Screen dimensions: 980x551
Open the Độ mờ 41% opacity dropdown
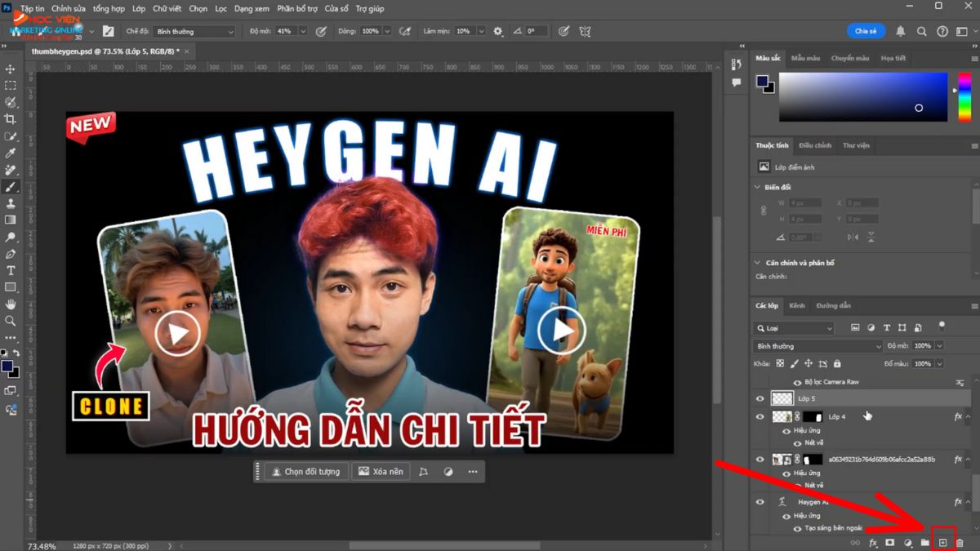[303, 31]
